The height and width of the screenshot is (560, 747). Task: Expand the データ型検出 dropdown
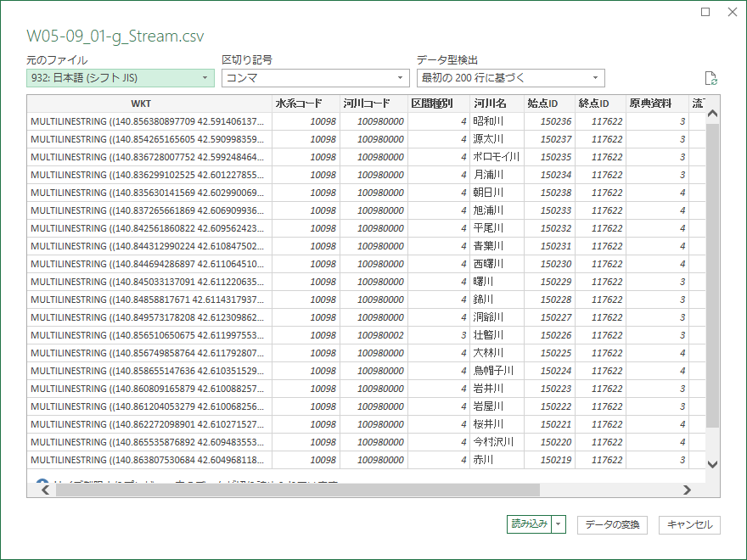coord(511,78)
